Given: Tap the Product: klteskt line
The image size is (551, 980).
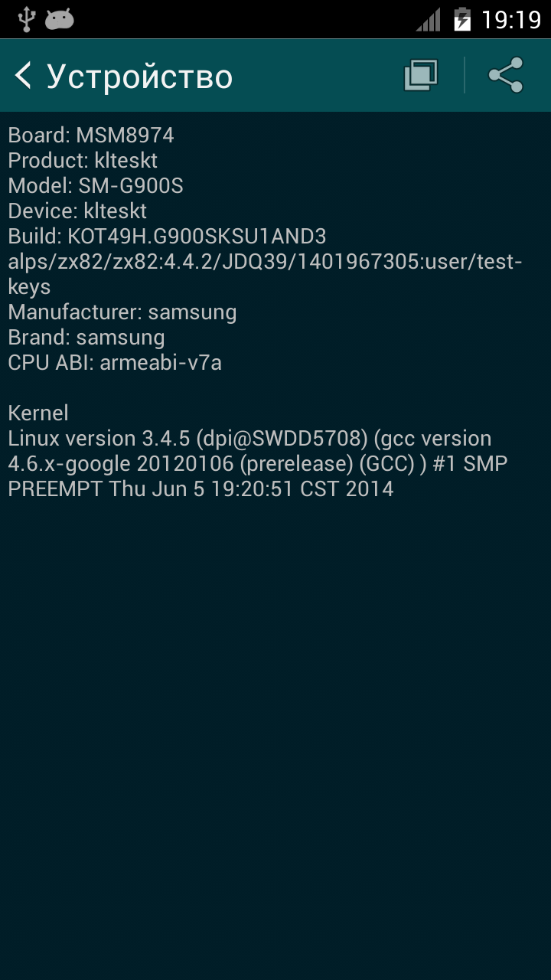Looking at the screenshot, I should (83, 161).
